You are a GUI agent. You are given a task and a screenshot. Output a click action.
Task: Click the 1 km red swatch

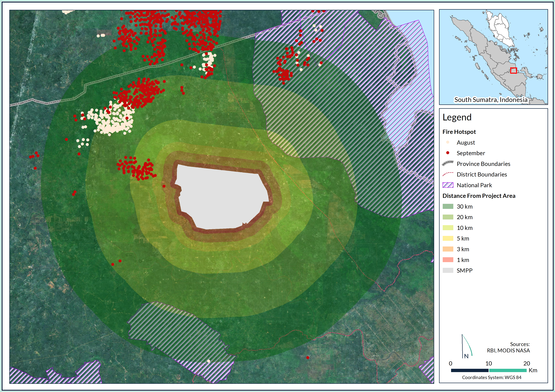448,260
